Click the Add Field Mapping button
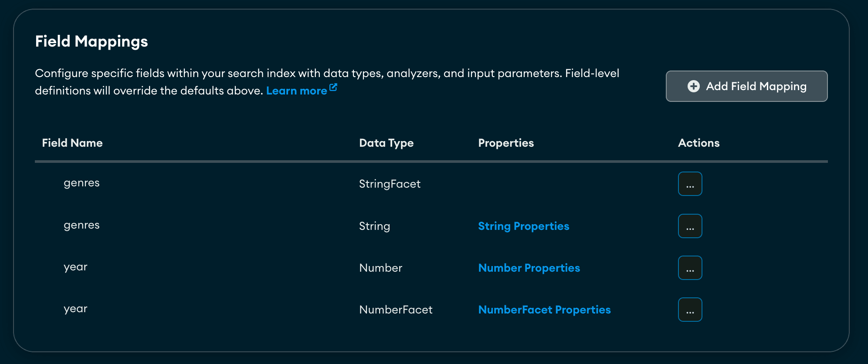 (746, 86)
